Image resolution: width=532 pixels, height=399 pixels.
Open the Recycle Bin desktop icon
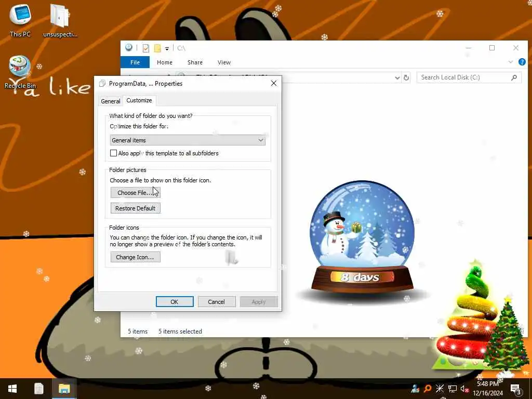20,72
